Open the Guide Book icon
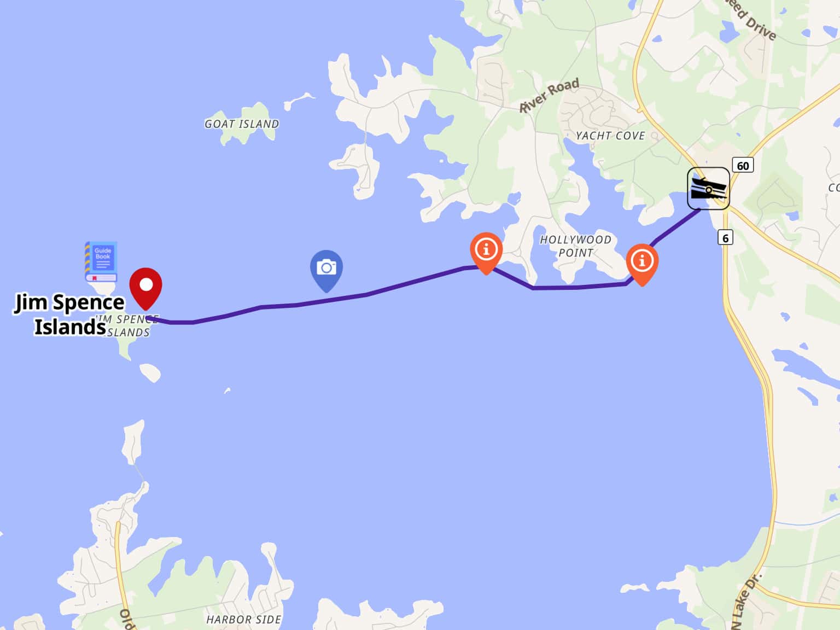The width and height of the screenshot is (840, 630). tap(101, 261)
